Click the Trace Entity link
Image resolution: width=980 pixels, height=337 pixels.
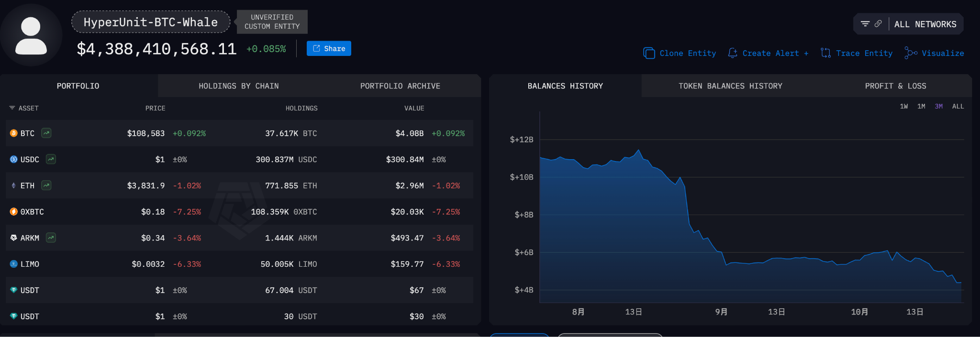coord(857,53)
